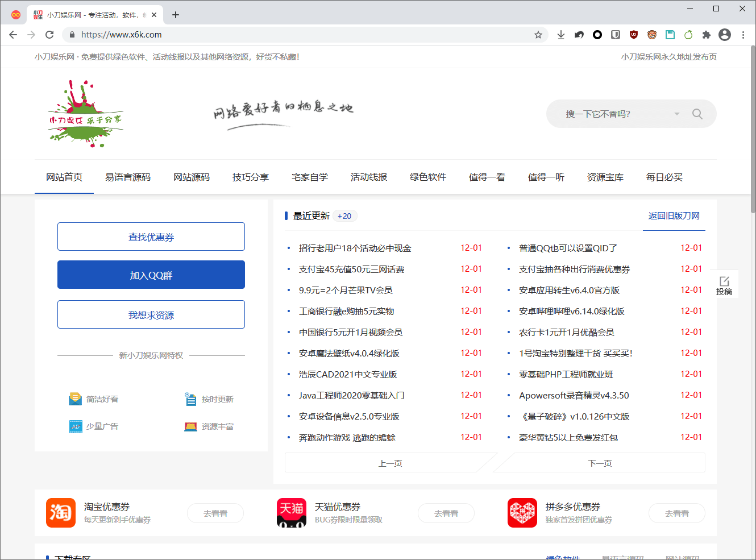This screenshot has width=756, height=560.
Task: Open the browser extensions puzzle icon
Action: pyautogui.click(x=706, y=35)
